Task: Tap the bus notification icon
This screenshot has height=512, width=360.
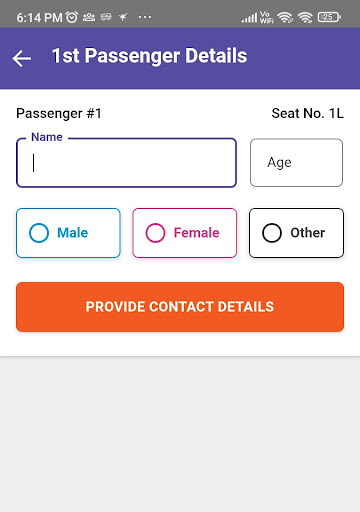Action: [106, 17]
